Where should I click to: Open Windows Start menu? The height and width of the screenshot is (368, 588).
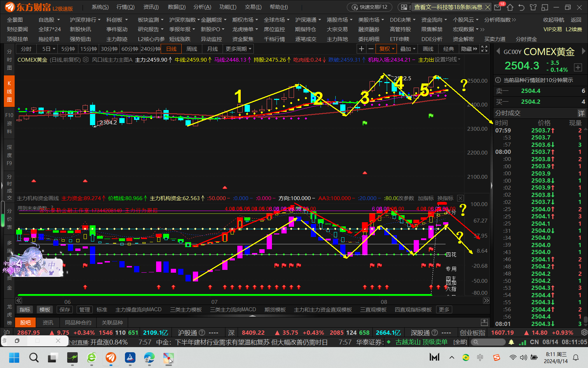click(x=14, y=358)
